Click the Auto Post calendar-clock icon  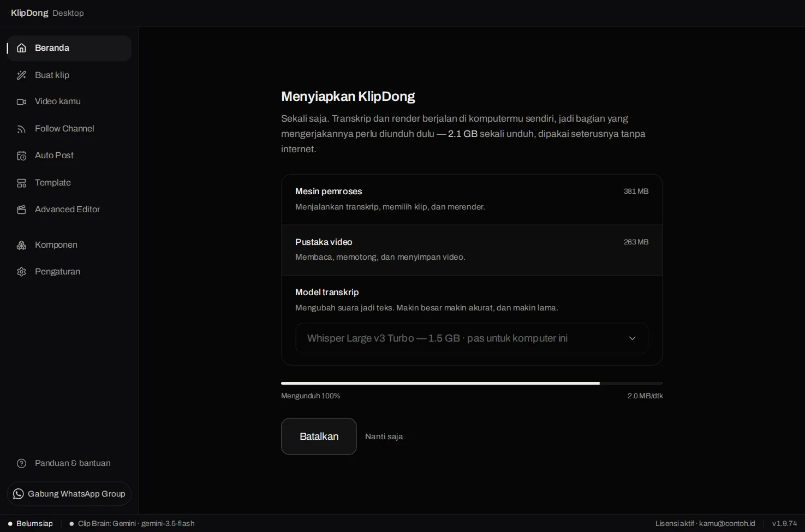point(21,156)
